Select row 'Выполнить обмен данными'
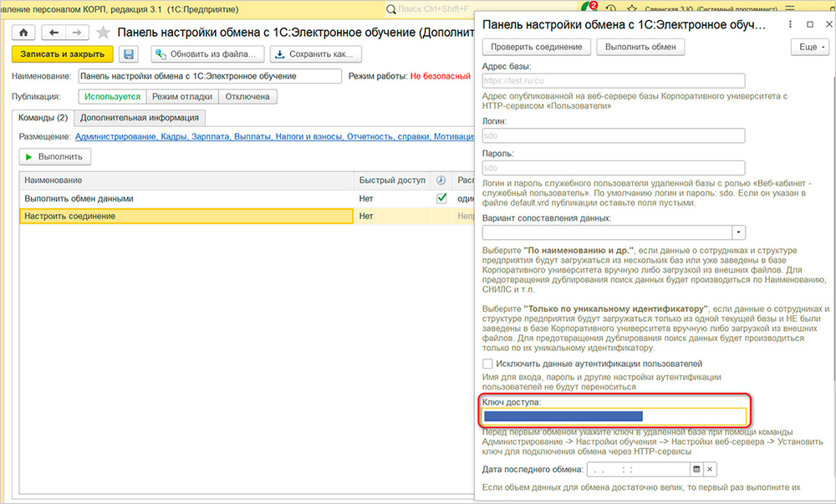This screenshot has width=836, height=504. point(186,198)
